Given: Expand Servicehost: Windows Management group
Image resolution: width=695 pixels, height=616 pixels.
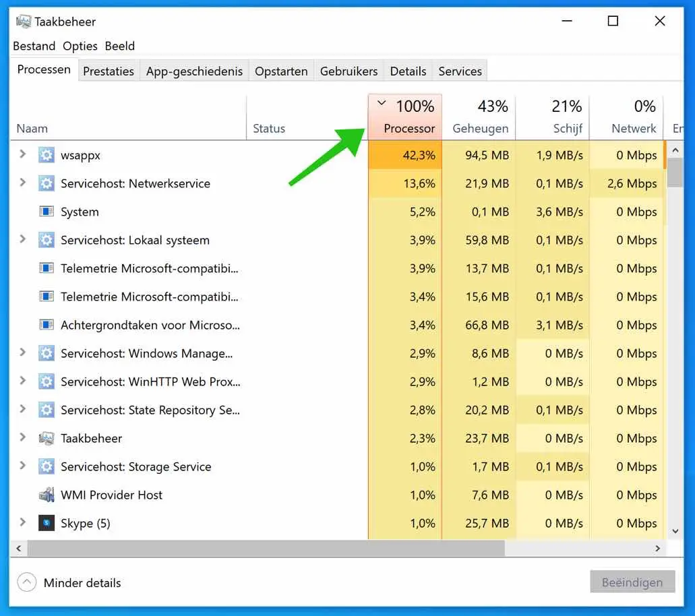Looking at the screenshot, I should (x=23, y=352).
